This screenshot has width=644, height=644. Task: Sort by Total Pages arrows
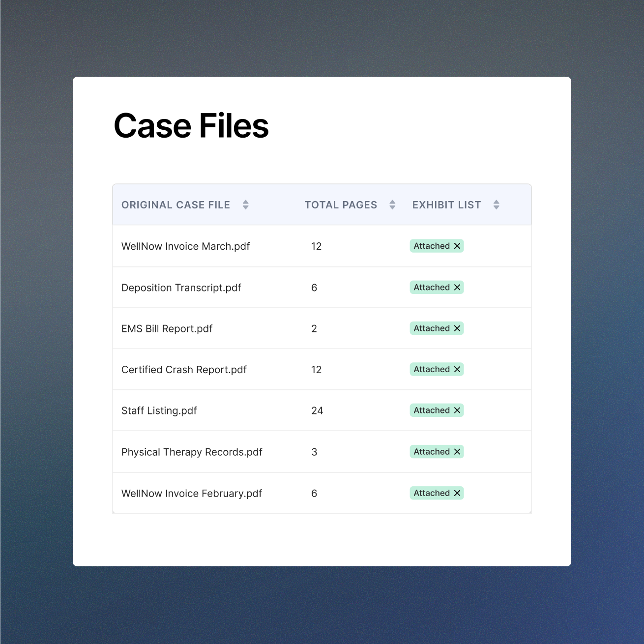(392, 205)
